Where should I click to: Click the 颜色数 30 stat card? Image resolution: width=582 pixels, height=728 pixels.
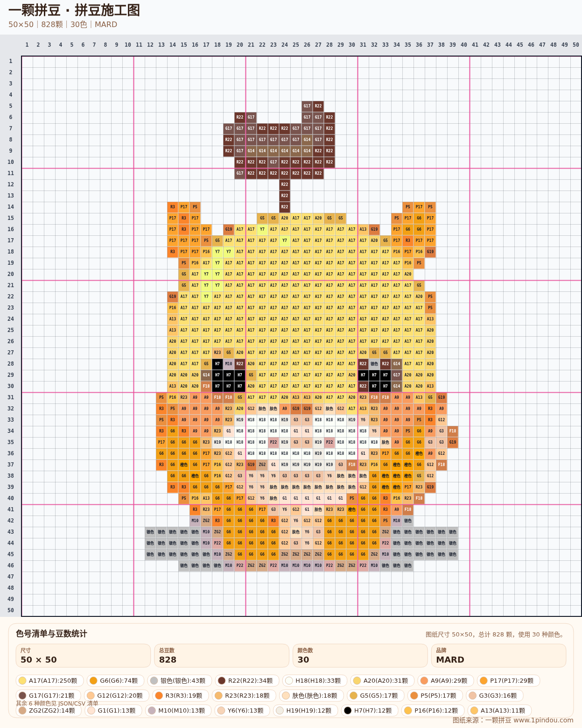360,656
